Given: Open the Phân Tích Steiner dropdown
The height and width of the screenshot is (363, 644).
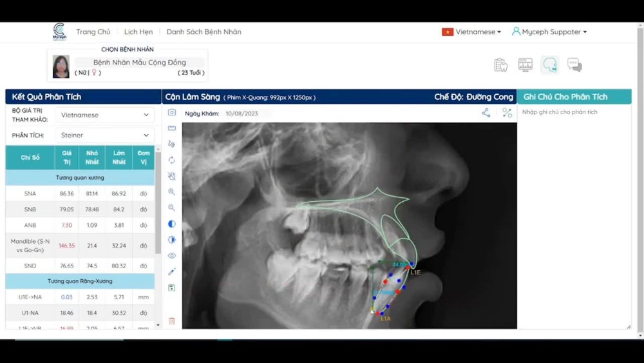Looking at the screenshot, I should [x=105, y=135].
